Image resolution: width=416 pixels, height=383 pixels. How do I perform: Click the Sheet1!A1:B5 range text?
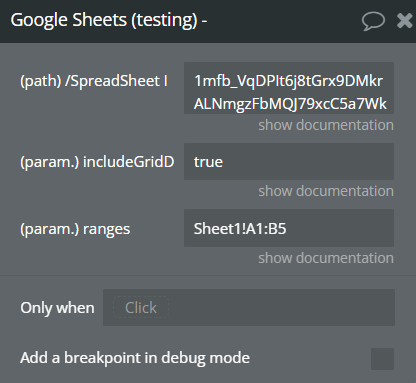240,229
